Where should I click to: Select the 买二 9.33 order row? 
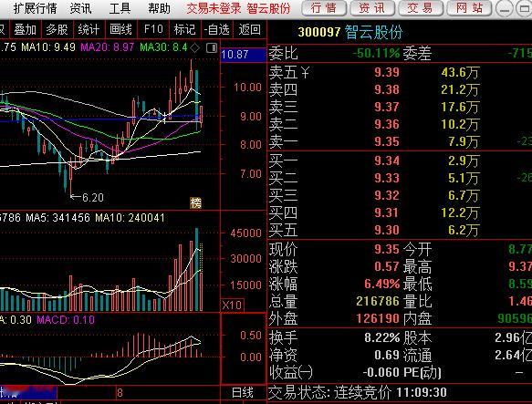click(400, 178)
